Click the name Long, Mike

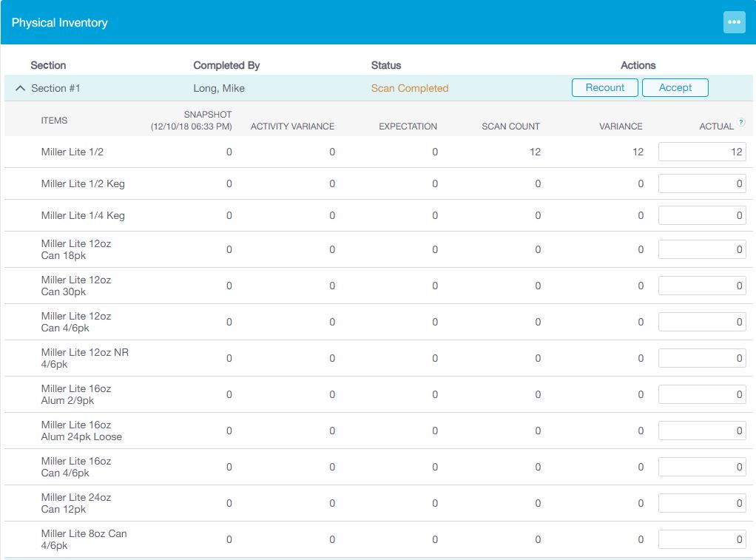(219, 88)
